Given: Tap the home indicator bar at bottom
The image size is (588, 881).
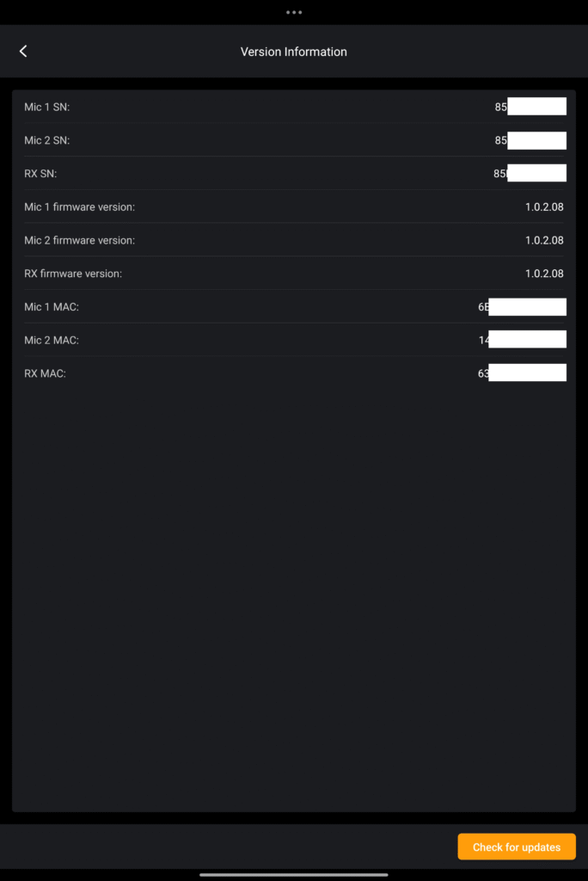Looking at the screenshot, I should click(294, 875).
